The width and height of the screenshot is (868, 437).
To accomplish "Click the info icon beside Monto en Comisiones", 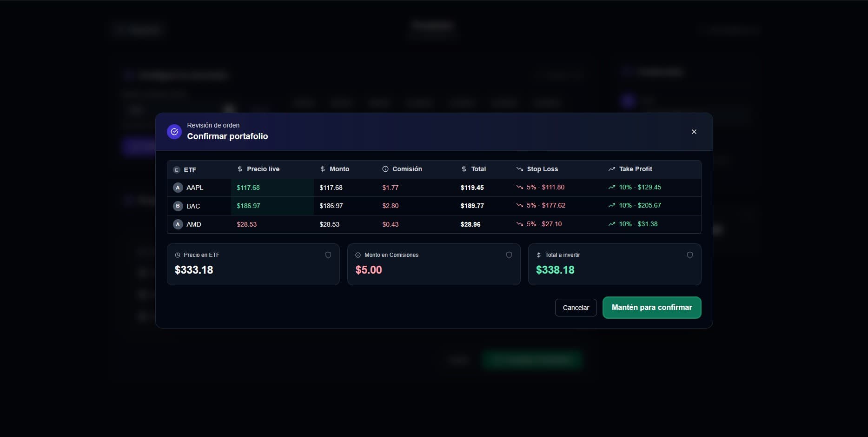I will (358, 255).
